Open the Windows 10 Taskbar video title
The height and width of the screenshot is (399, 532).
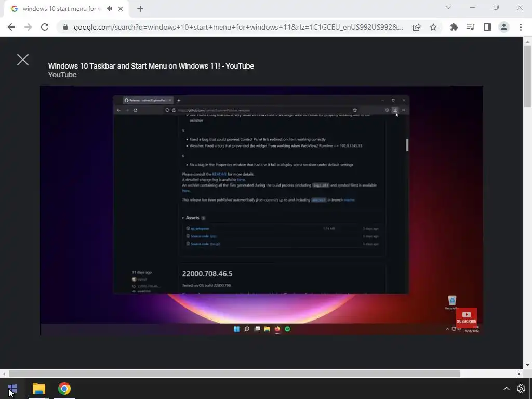[151, 66]
